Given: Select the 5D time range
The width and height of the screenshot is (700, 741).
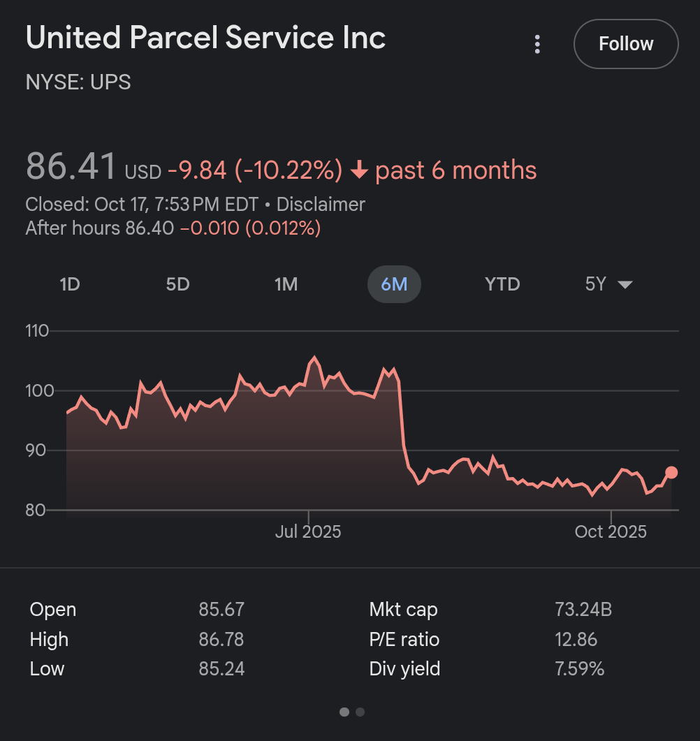Looking at the screenshot, I should 178,284.
